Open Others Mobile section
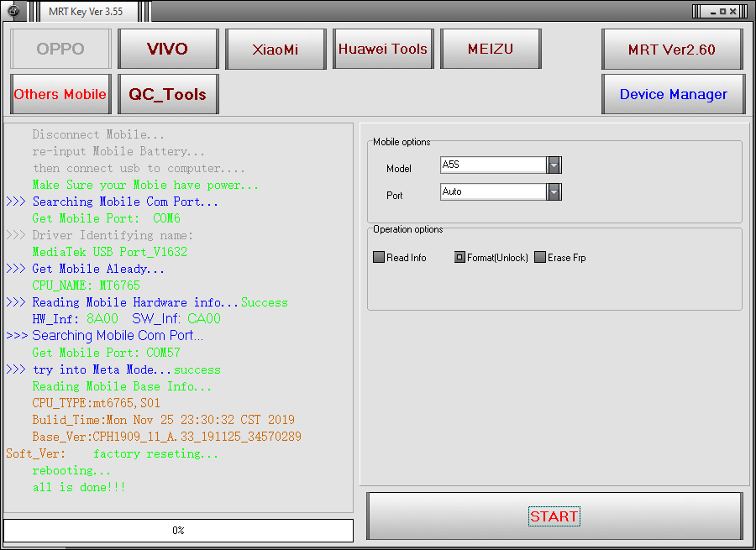Viewport: 756px width, 550px height. pyautogui.click(x=60, y=94)
